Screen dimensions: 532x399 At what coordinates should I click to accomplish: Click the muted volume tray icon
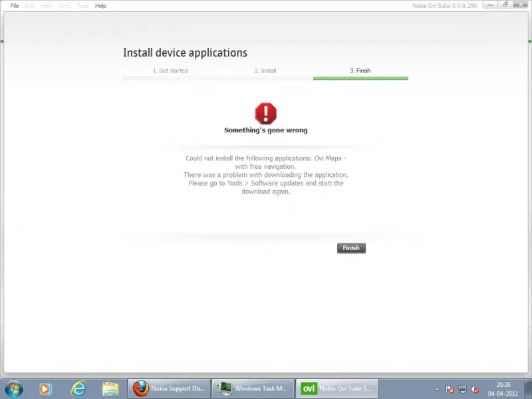click(x=475, y=390)
